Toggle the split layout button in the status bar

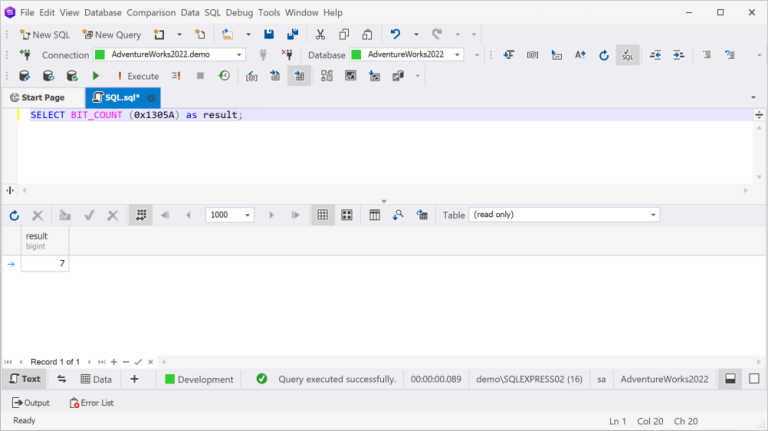click(731, 379)
